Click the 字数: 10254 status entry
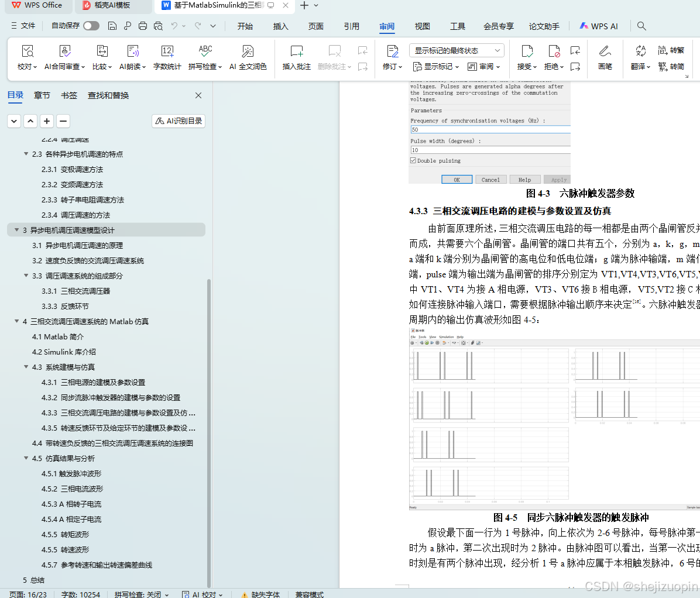The image size is (700, 598). (x=80, y=594)
